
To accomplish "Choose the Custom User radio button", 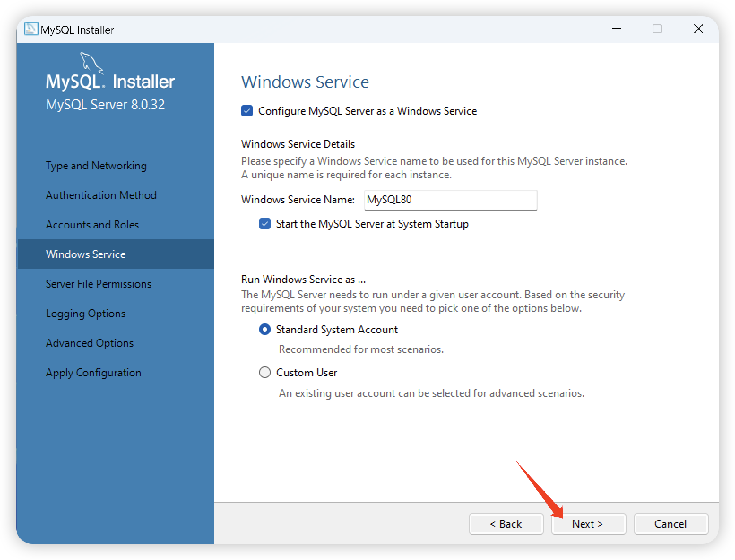I will 265,372.
